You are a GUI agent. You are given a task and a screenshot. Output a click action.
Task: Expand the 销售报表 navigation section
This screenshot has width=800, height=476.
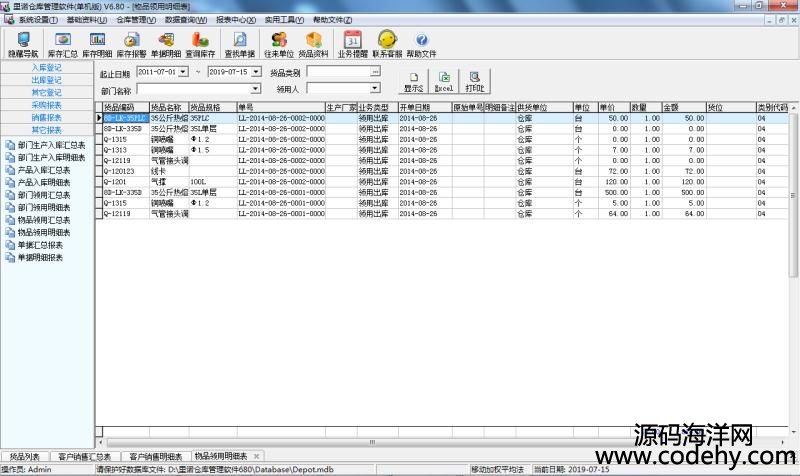tap(46, 117)
